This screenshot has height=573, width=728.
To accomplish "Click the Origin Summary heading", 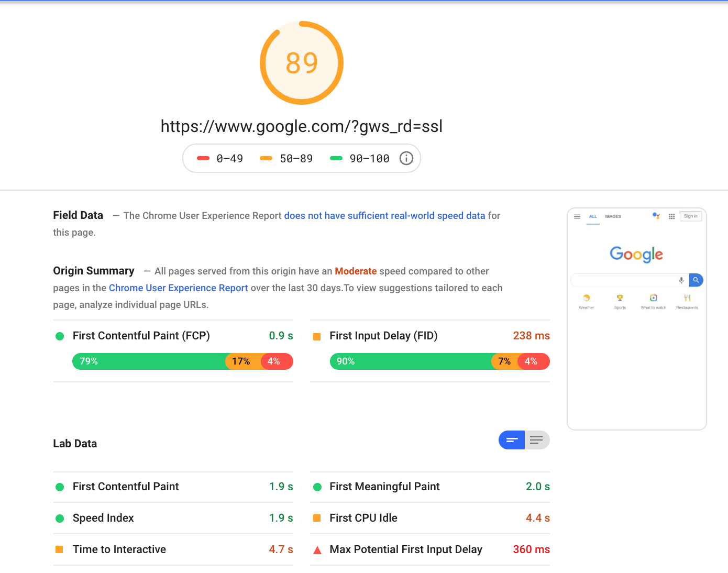I will coord(94,271).
